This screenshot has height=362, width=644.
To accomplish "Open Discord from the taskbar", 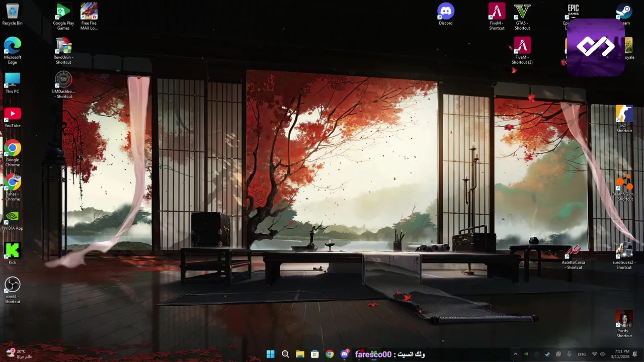I will point(345,354).
